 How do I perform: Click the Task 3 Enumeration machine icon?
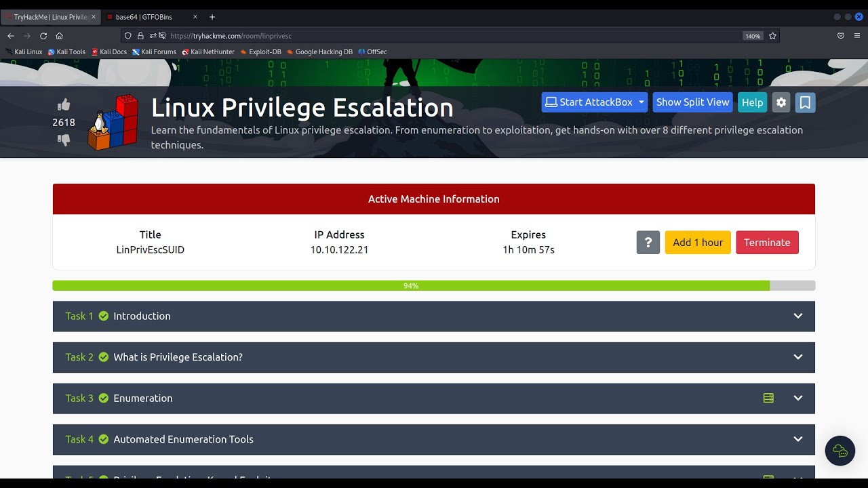click(768, 398)
